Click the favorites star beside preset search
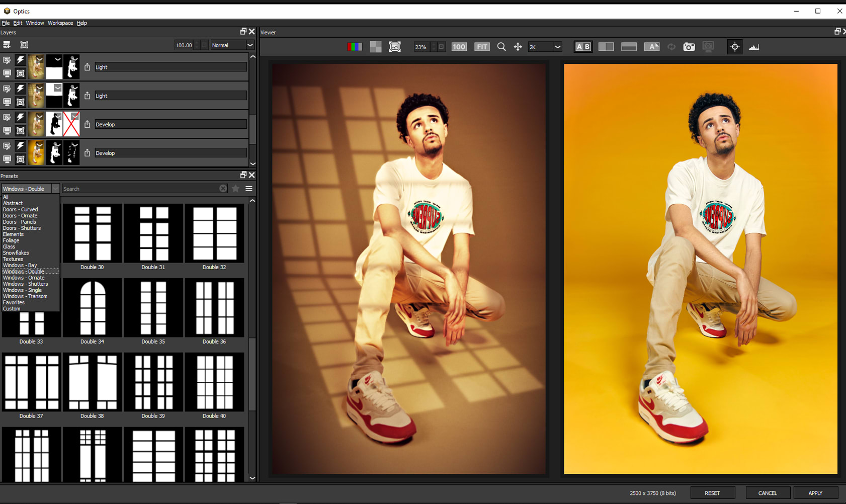 (x=235, y=189)
